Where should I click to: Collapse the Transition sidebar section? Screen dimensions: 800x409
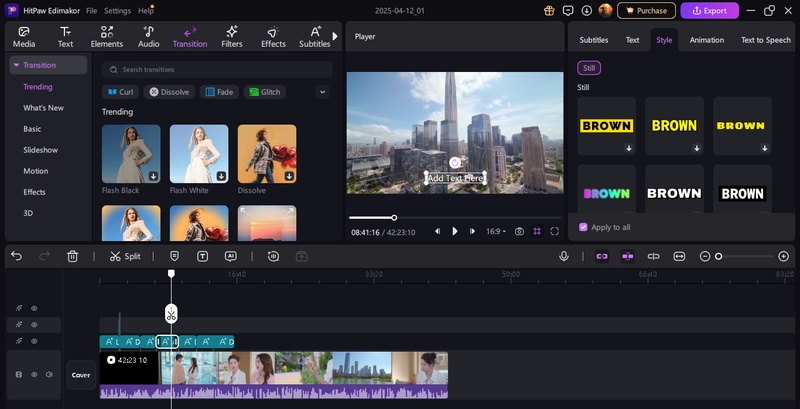tap(16, 65)
